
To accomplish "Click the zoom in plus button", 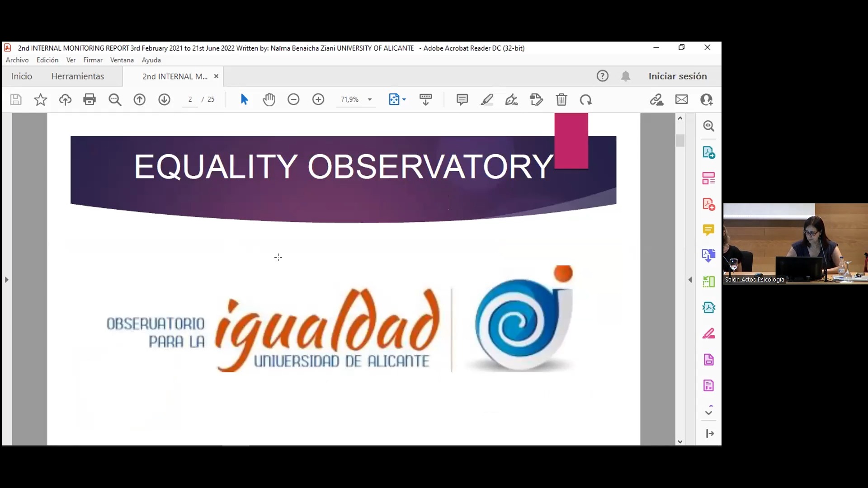I will click(x=318, y=99).
